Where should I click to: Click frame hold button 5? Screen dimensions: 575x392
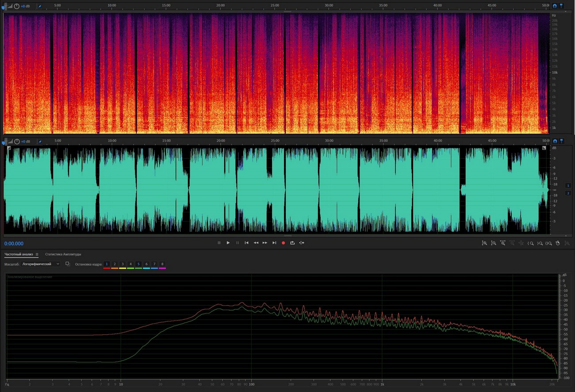[138, 264]
